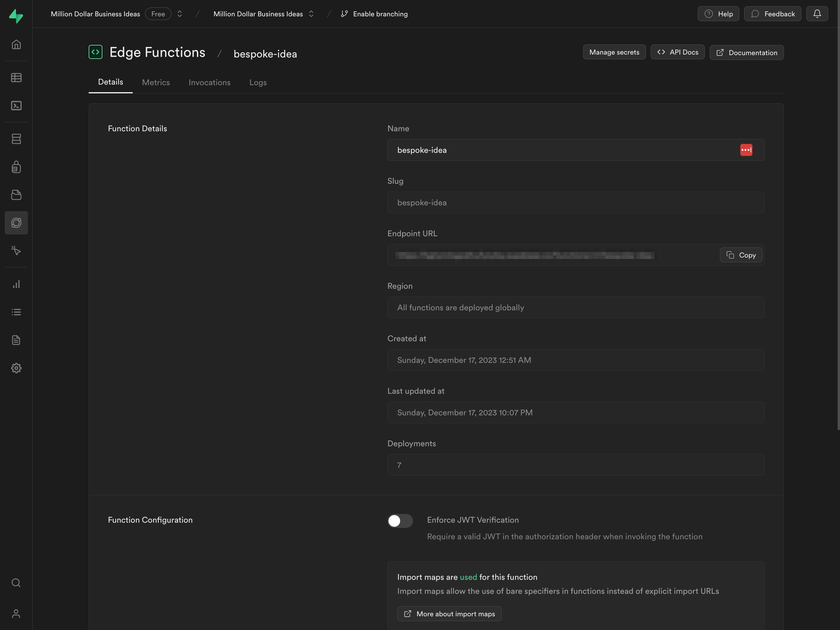Switch to the Metrics tab
The image size is (840, 630).
coord(156,83)
